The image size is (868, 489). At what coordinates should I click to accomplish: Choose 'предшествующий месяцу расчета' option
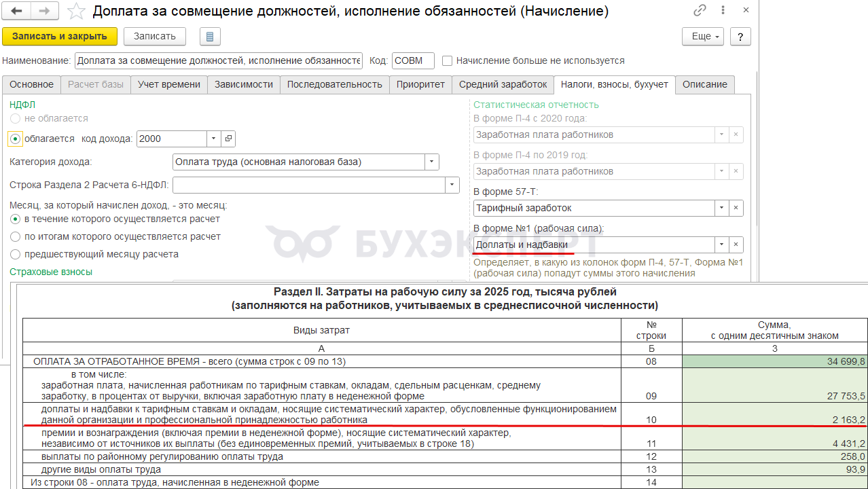pyautogui.click(x=15, y=255)
